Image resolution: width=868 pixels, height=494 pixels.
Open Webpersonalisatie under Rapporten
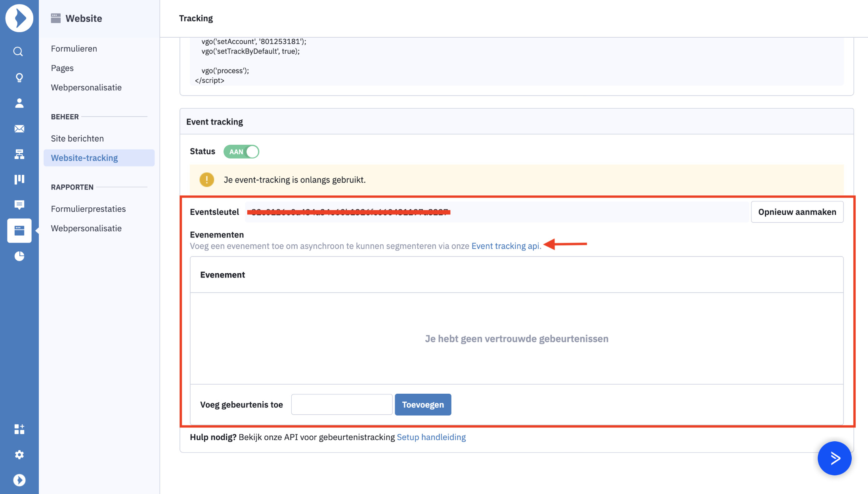point(86,228)
